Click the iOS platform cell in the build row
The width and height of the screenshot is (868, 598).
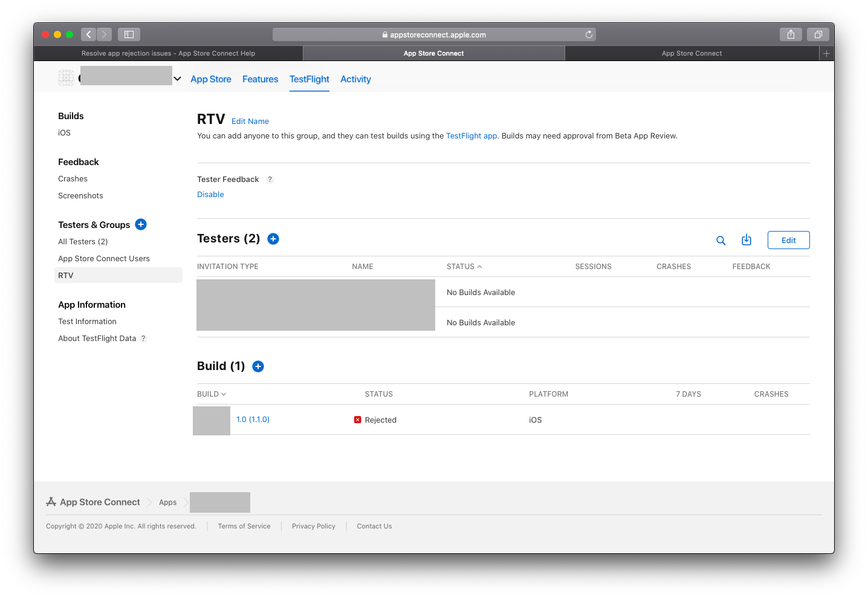tap(536, 420)
